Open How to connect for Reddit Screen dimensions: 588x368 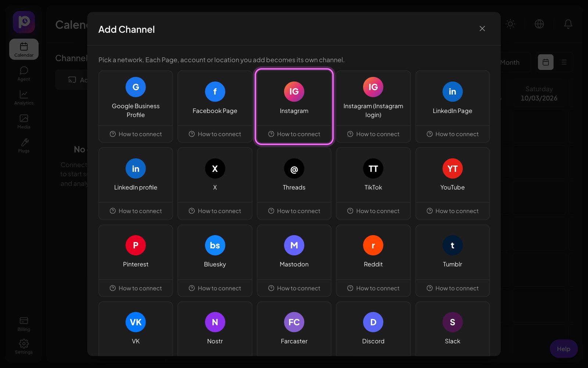pyautogui.click(x=373, y=288)
